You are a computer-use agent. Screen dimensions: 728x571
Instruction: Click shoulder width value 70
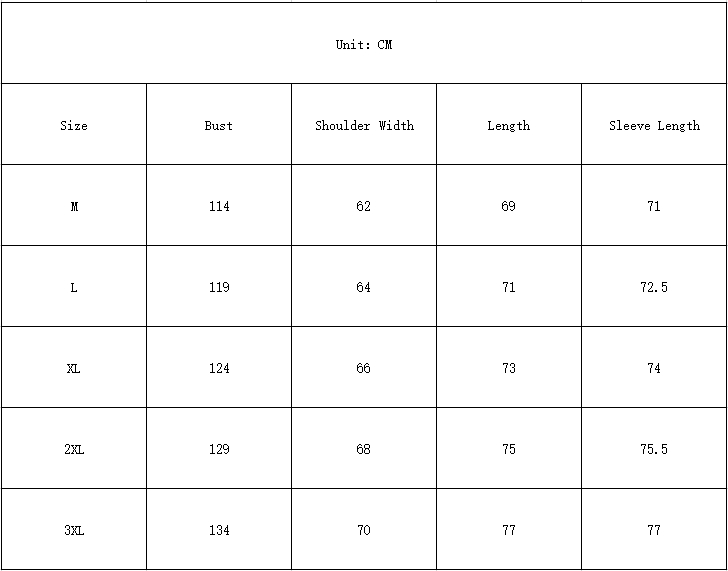[x=364, y=531]
